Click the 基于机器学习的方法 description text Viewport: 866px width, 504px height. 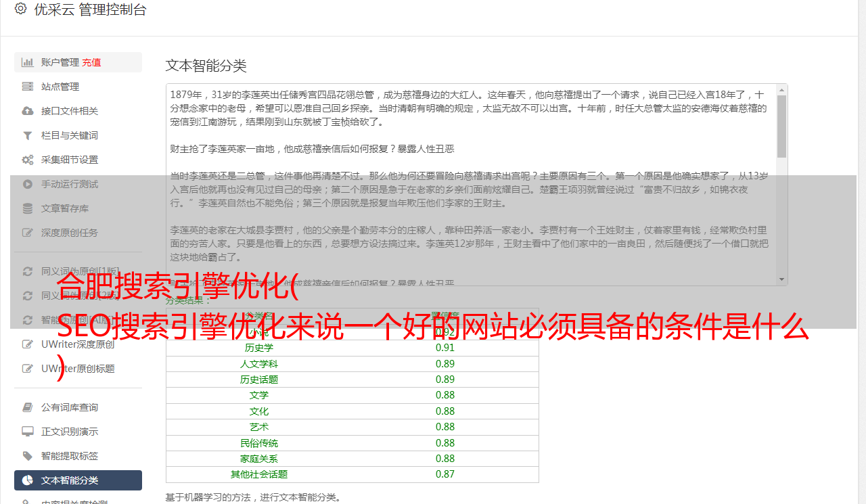point(254,497)
